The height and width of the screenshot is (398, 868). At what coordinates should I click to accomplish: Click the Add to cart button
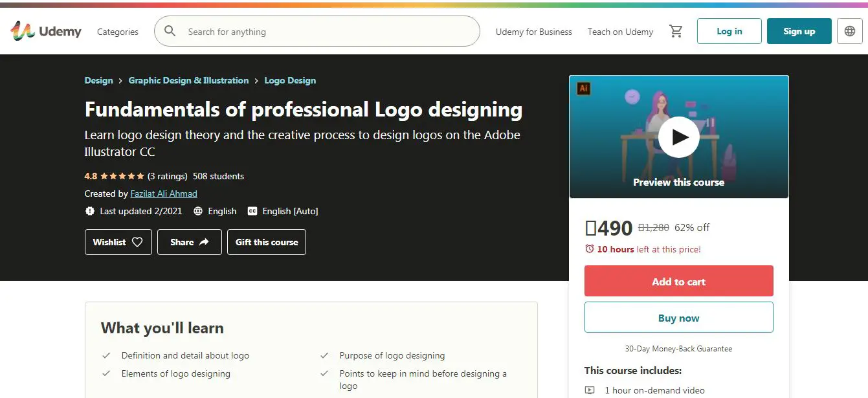(679, 281)
